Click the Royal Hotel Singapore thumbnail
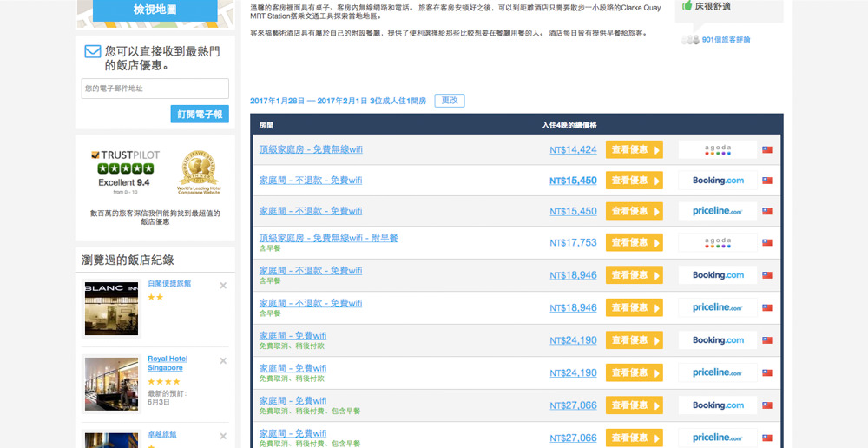 pos(111,384)
